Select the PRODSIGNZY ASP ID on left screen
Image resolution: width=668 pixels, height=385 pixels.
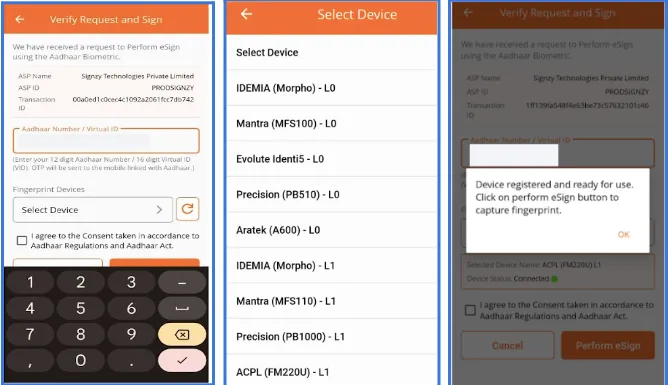click(173, 88)
